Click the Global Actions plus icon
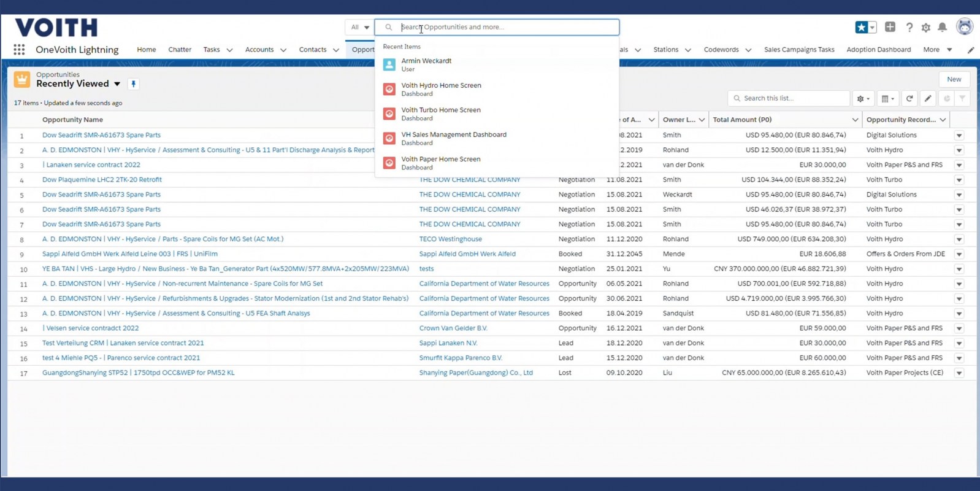Viewport: 980px width, 491px height. [x=890, y=27]
